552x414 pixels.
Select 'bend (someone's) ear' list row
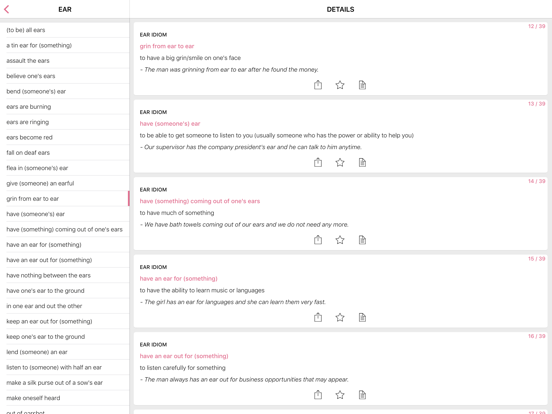pos(65,91)
